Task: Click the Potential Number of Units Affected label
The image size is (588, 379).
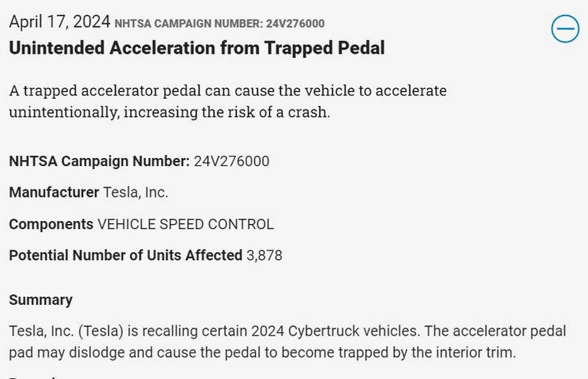Action: (x=126, y=256)
